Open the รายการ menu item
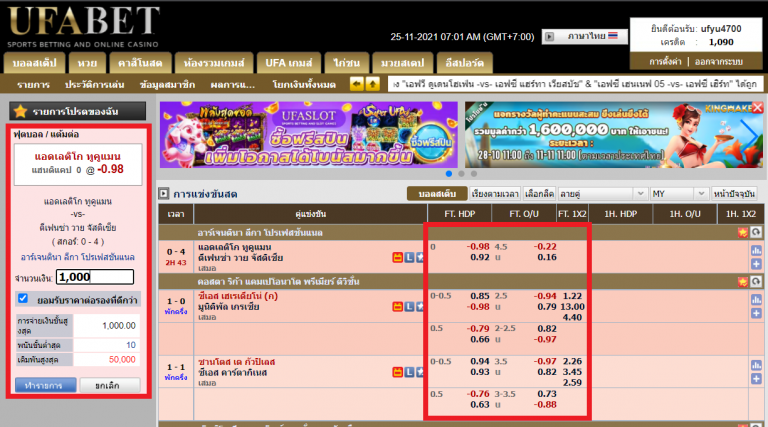Image resolution: width=768 pixels, height=427 pixels. [33, 85]
